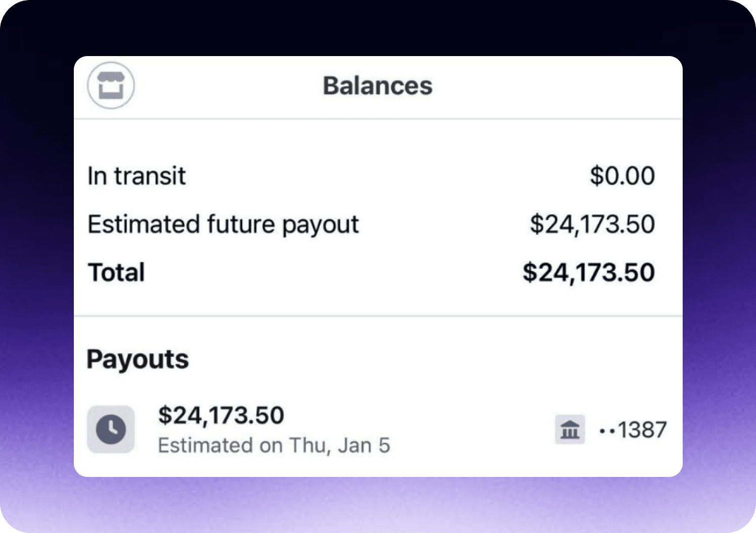756x533 pixels.
Task: Click the storefront icon beside Balances
Action: coord(111,85)
